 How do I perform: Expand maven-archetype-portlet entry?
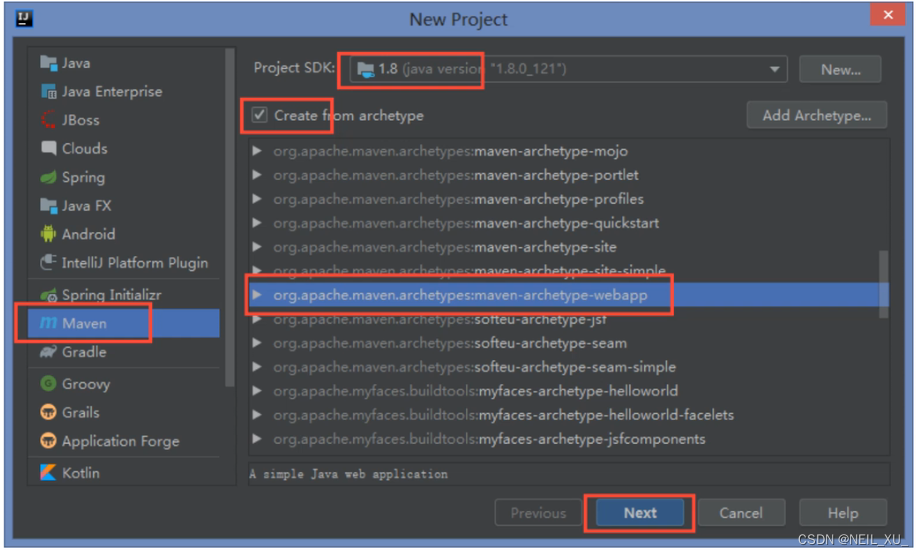[257, 175]
